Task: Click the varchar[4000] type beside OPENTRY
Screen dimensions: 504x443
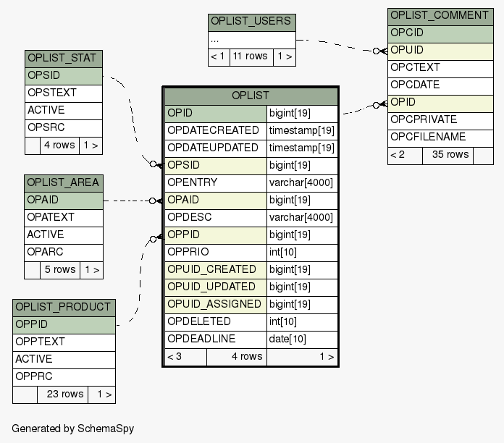Action: pos(301,182)
